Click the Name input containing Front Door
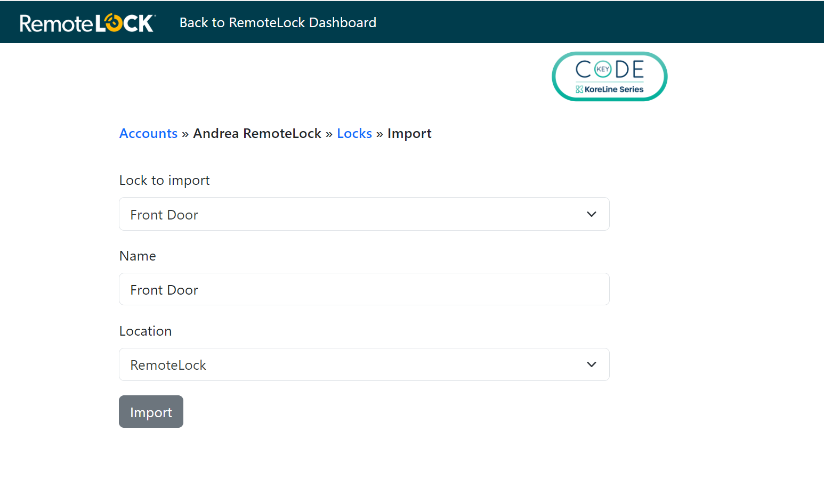824x504 pixels. tap(364, 289)
